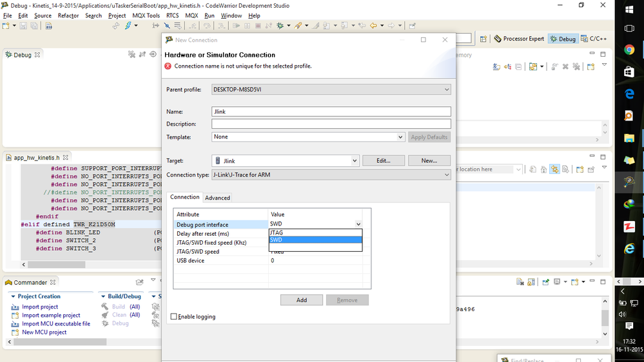The width and height of the screenshot is (644, 362).
Task: Click the Add button
Action: (x=302, y=300)
